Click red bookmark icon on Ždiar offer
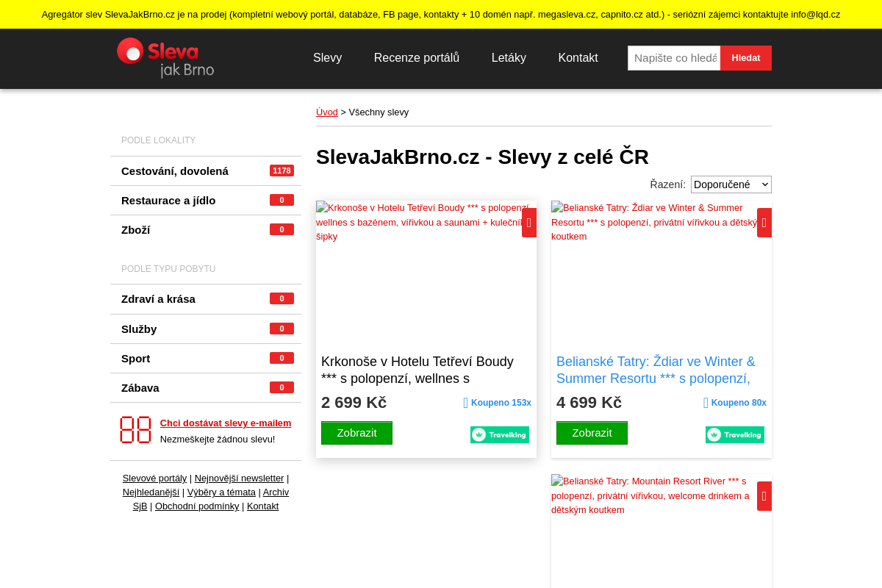Viewport: 882px width, 588px height. (764, 223)
